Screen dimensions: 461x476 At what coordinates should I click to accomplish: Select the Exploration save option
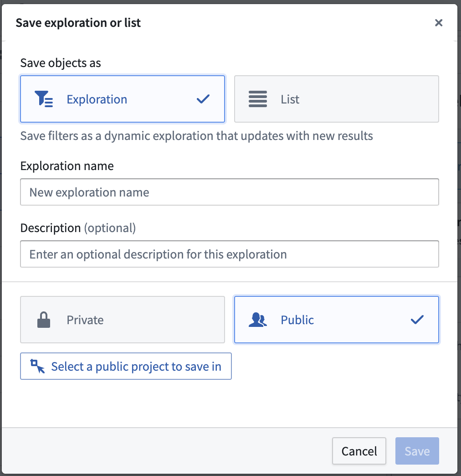pyautogui.click(x=123, y=99)
